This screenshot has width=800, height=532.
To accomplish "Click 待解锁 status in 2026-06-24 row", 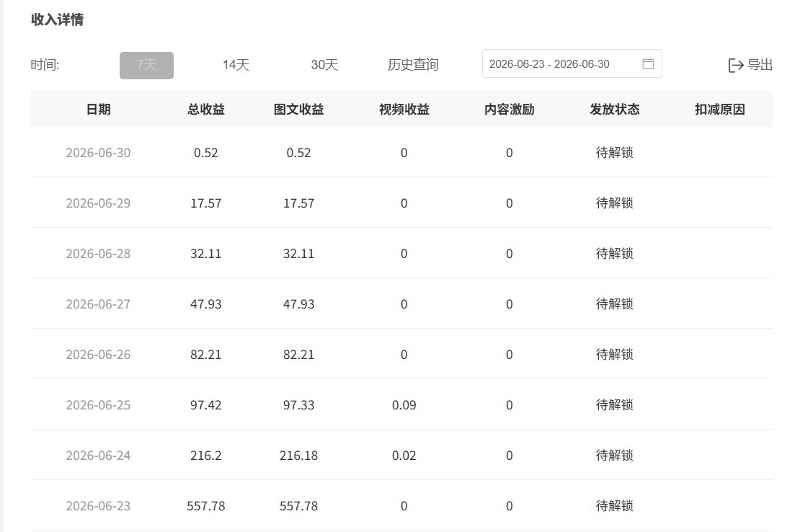I will pos(615,456).
